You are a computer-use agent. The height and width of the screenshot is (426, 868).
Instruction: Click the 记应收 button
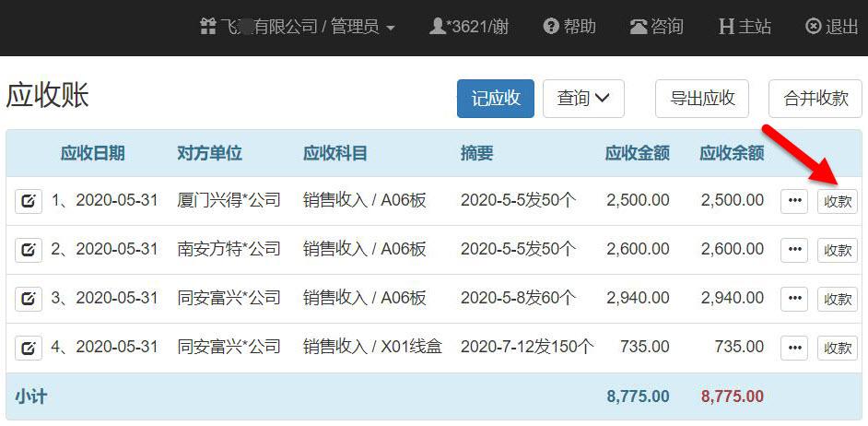click(496, 99)
